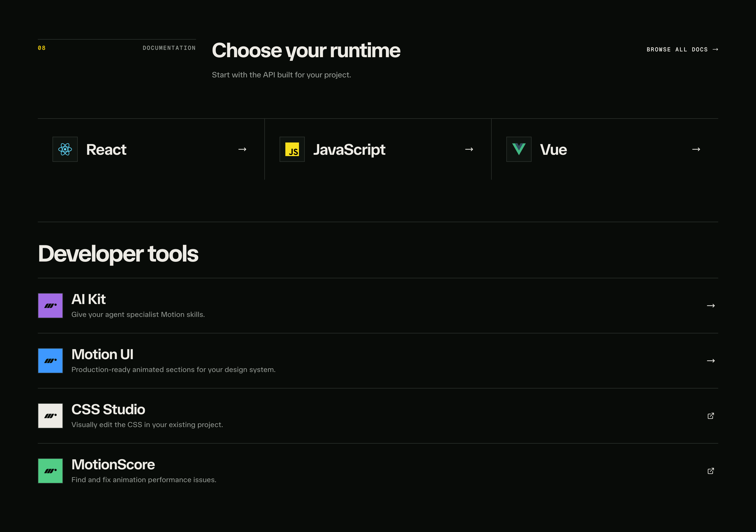Click the arrow on the AI Kit row
Viewport: 756px width, 532px height.
[x=711, y=306]
